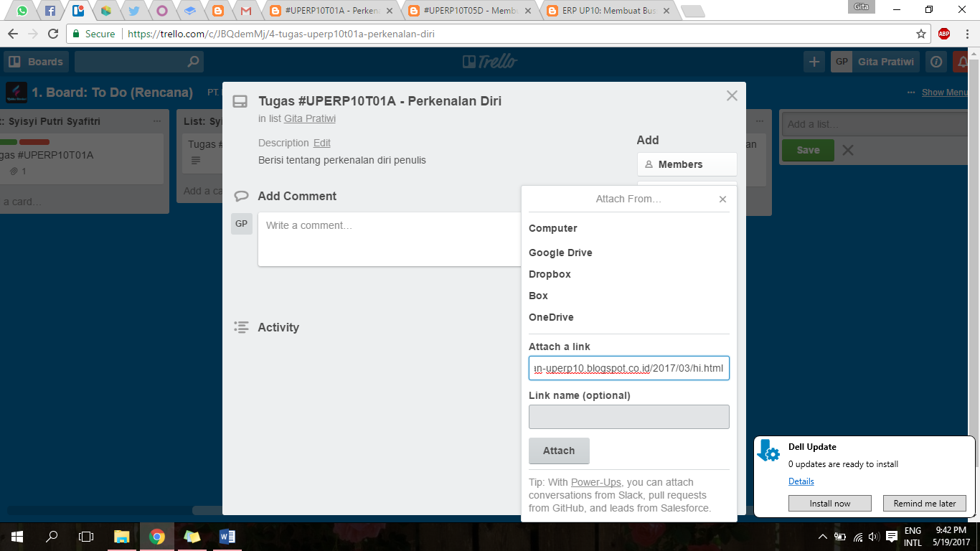The image size is (980, 551).
Task: Click the Wi-Fi network tray icon
Action: tap(858, 536)
